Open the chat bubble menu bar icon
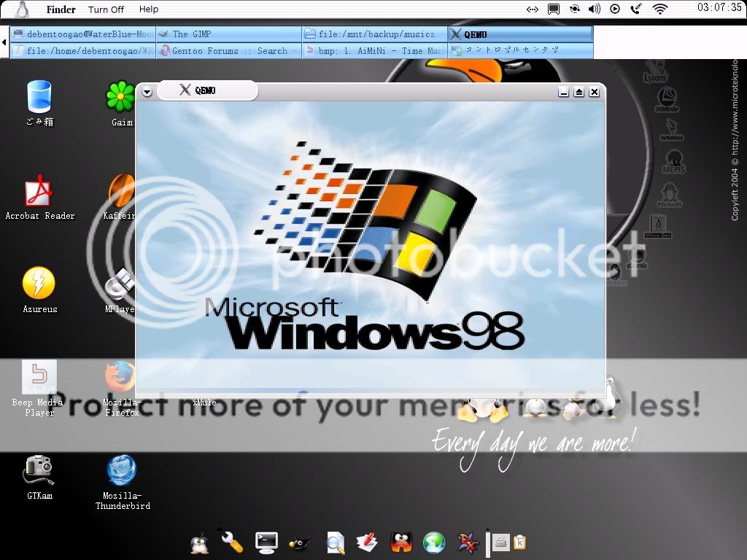Screen dimensions: 747x560 553,9
